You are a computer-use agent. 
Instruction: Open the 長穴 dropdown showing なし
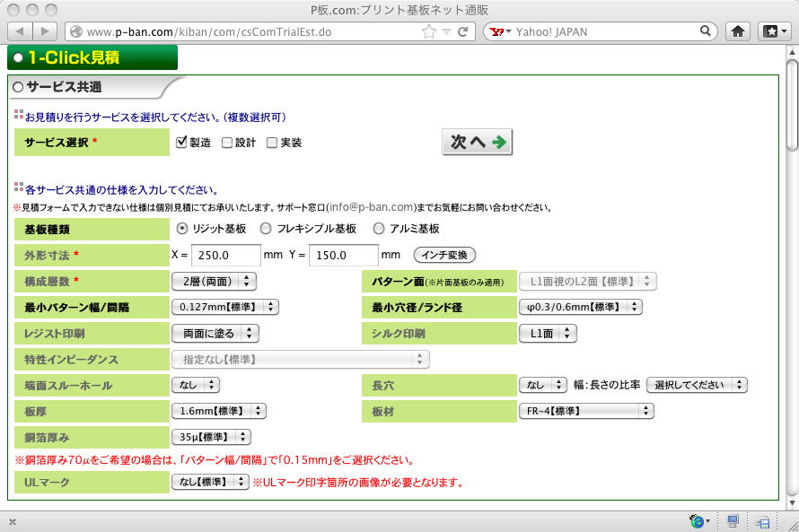(x=543, y=385)
